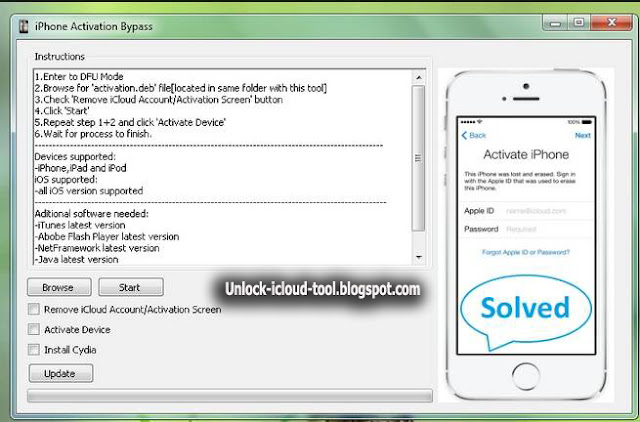Click the instructions scrollbar down arrow
This screenshot has width=640, height=422.
[x=418, y=257]
